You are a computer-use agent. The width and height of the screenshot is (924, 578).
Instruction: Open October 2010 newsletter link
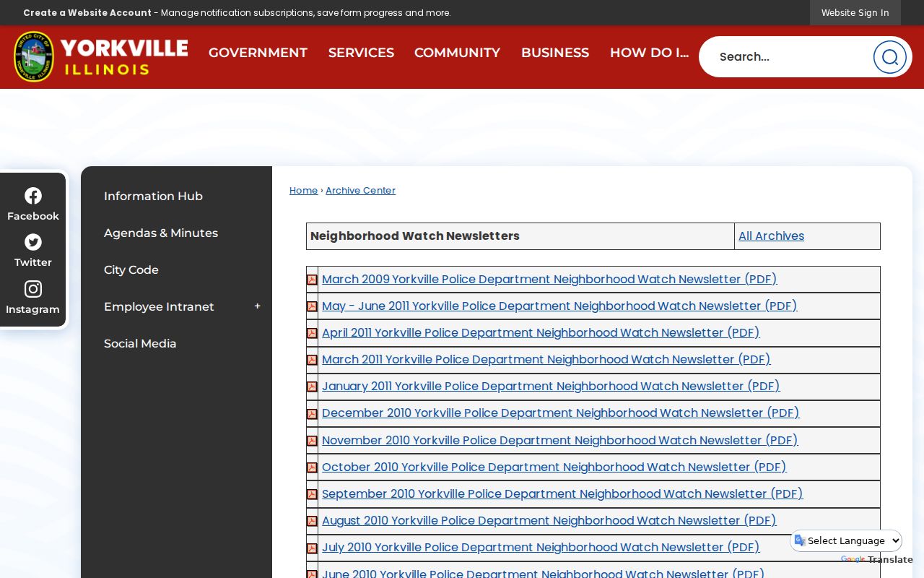[554, 467]
